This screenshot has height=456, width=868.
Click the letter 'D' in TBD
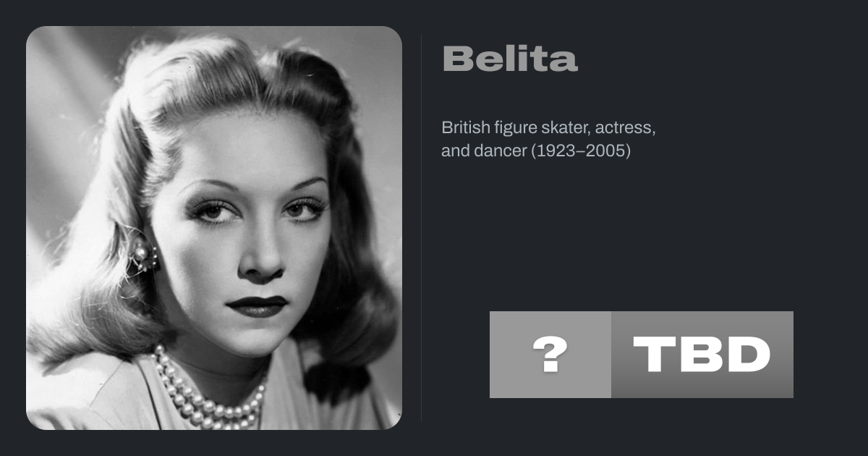pos(749,355)
